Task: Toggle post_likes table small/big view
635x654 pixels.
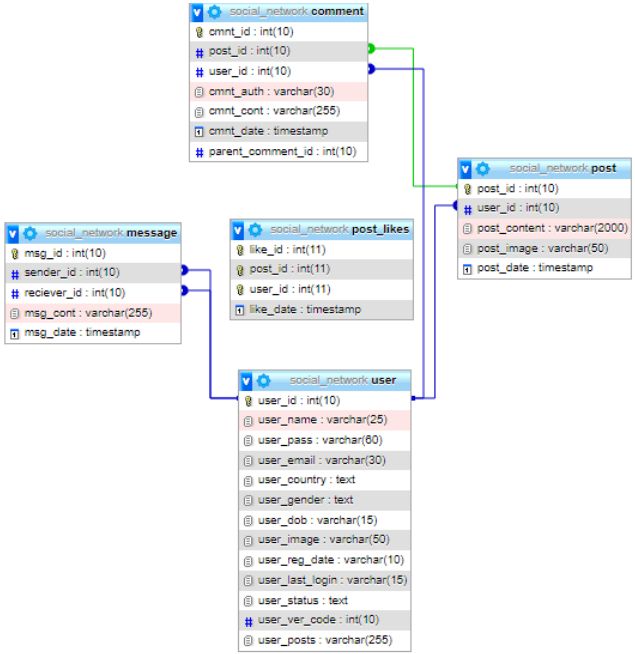Action: pos(238,229)
